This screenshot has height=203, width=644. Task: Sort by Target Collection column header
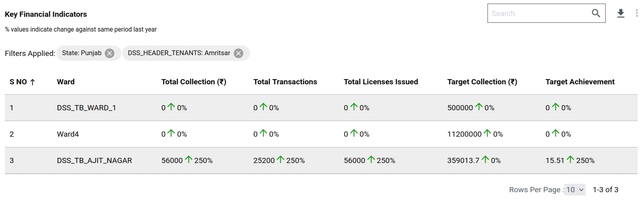click(482, 82)
